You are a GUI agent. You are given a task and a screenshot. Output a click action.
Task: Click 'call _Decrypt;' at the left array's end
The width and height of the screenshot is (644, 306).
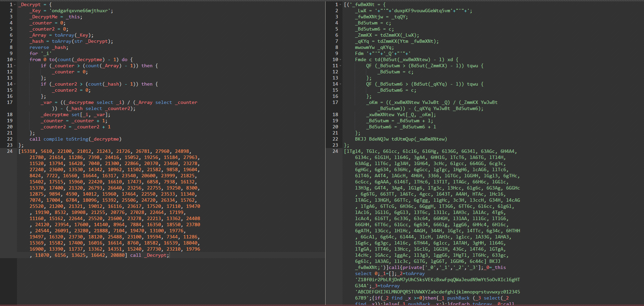pyautogui.click(x=149, y=255)
